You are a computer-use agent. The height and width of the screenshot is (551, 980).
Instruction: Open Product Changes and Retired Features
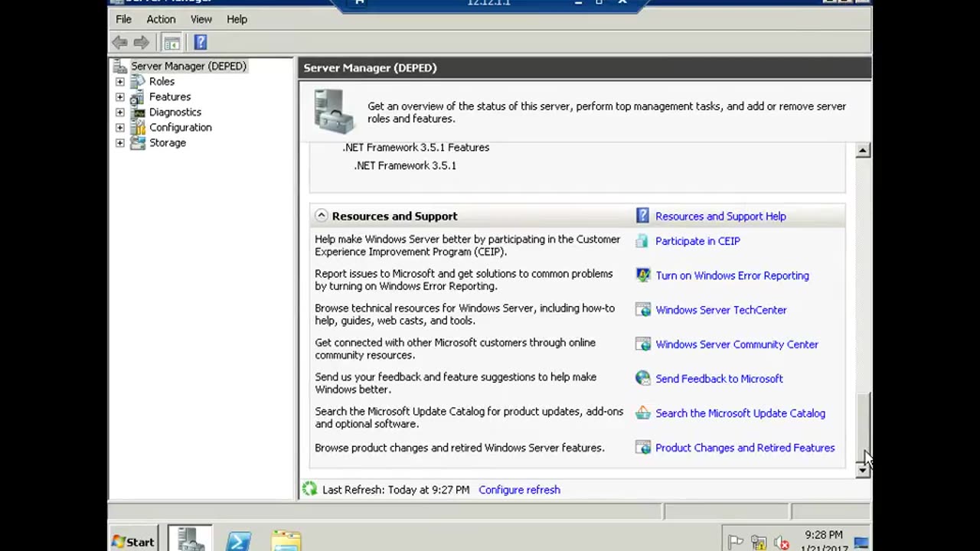click(x=745, y=448)
